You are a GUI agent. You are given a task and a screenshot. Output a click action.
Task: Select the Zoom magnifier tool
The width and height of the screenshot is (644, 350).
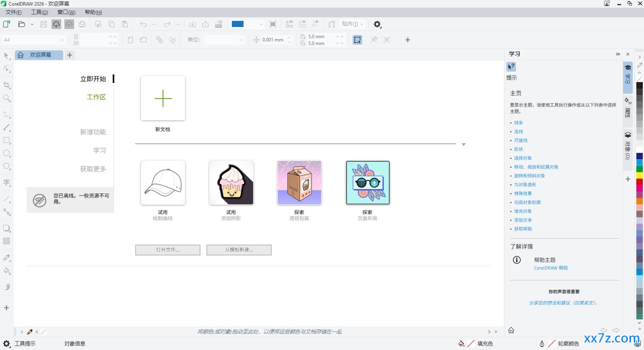[x=6, y=98]
